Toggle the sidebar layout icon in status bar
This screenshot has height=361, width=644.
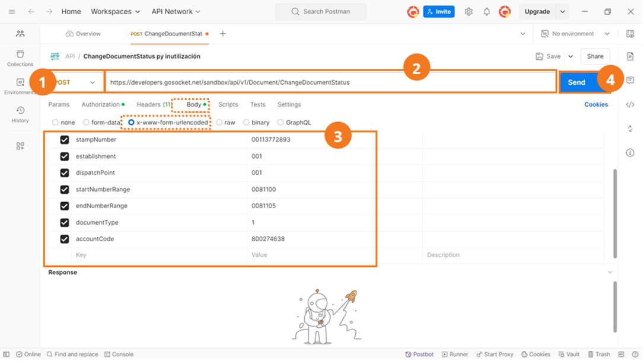6,354
